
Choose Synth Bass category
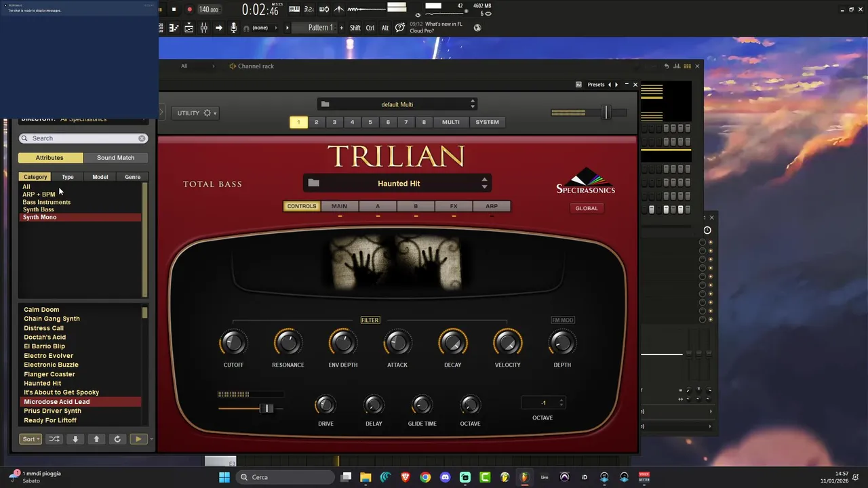(x=38, y=209)
